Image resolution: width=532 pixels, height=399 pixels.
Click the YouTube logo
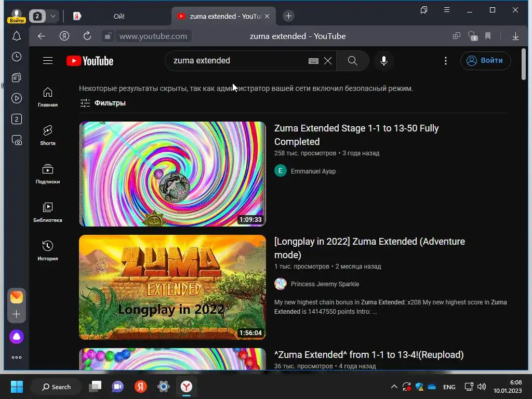pos(90,61)
